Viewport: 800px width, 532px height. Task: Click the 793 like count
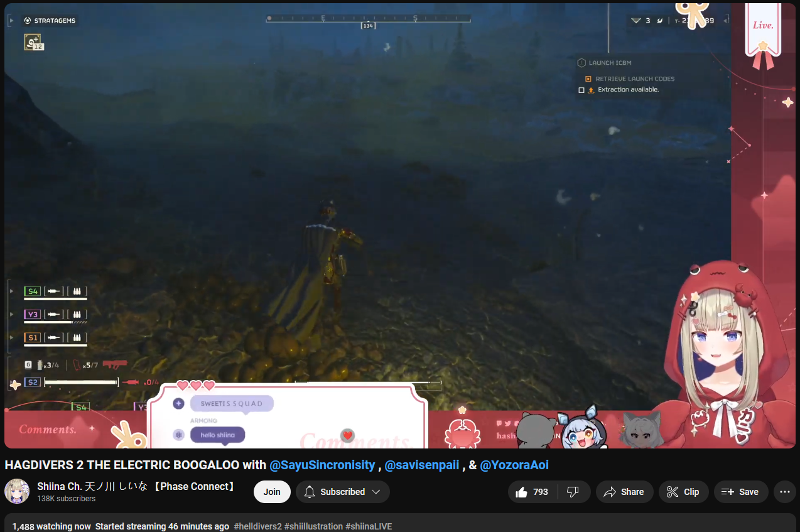pyautogui.click(x=541, y=492)
